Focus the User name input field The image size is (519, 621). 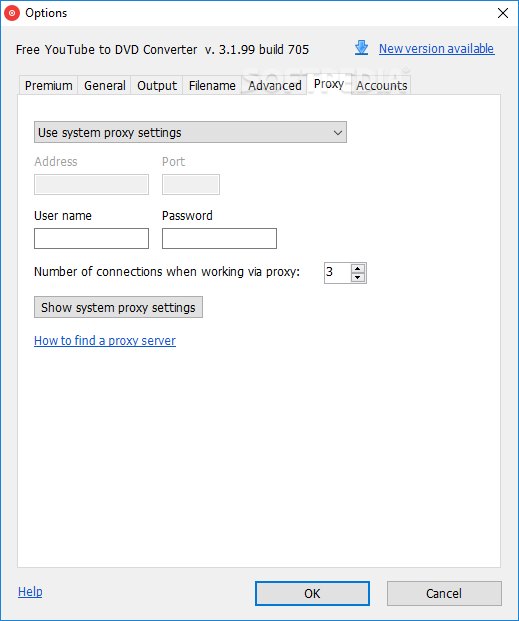(92, 238)
